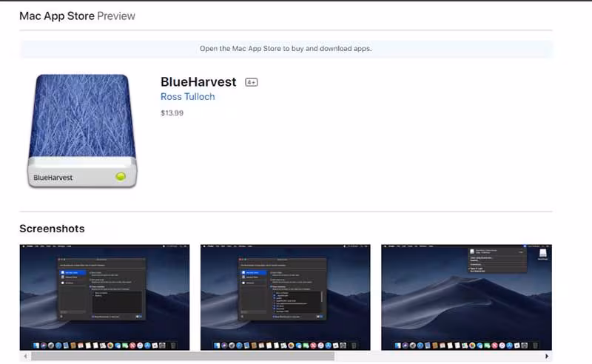The width and height of the screenshot is (592, 364).
Task: Click the horizontal screenshots scrollbar thumb
Action: pyautogui.click(x=183, y=356)
